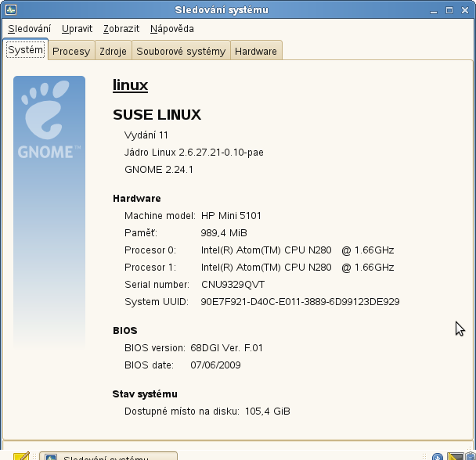Minimize the Sledování systému window
The height and width of the screenshot is (460, 476).
434,10
